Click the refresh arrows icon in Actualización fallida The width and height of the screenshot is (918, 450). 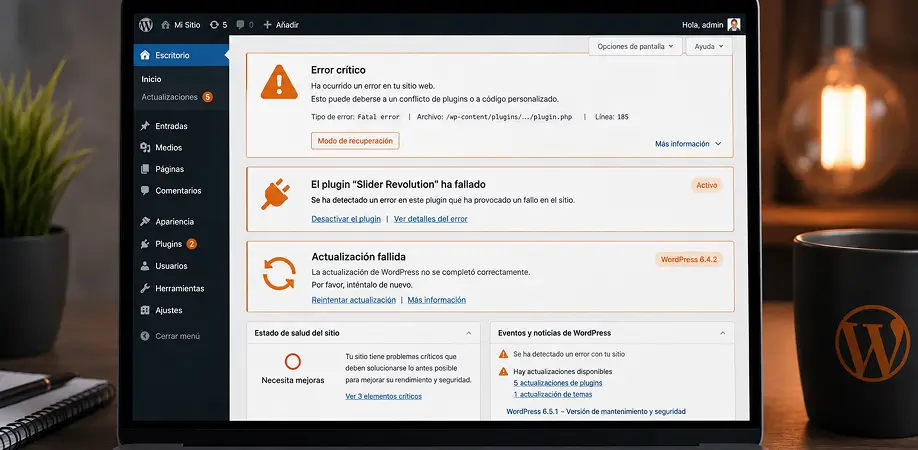point(279,273)
